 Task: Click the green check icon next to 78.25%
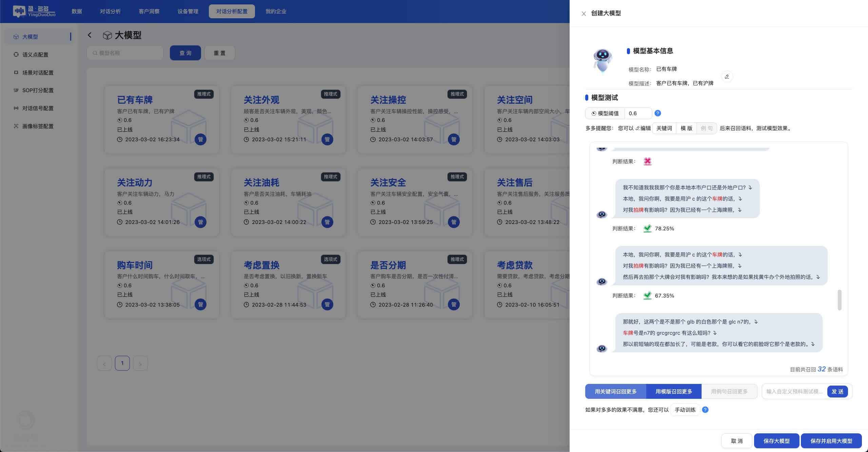647,228
